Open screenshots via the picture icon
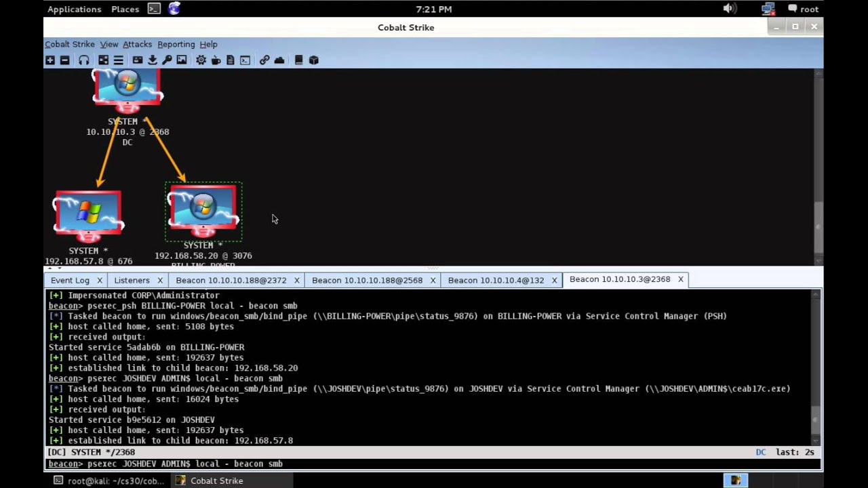The width and height of the screenshot is (868, 488). [182, 60]
